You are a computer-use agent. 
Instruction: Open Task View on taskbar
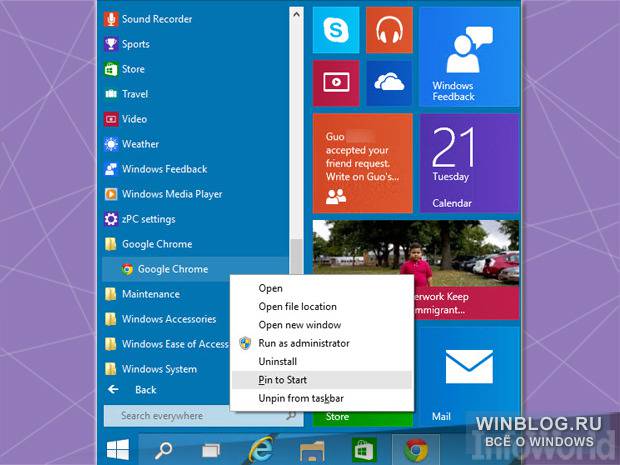[211, 450]
